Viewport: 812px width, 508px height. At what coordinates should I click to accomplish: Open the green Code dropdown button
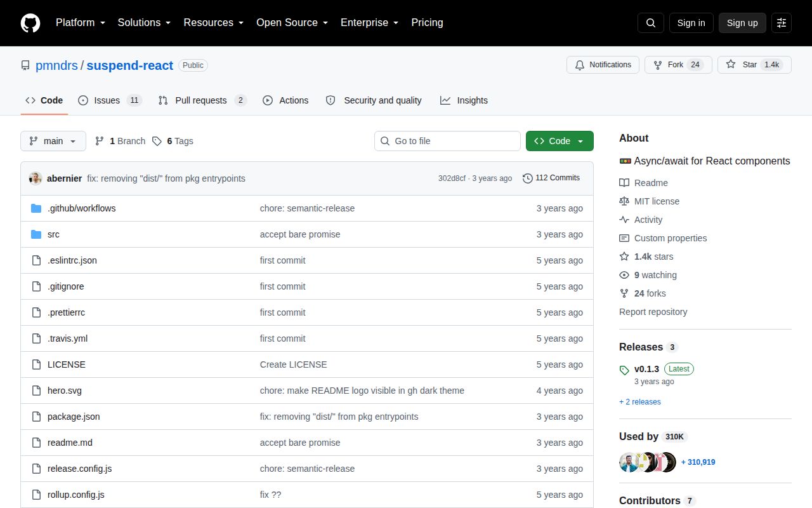(x=560, y=141)
